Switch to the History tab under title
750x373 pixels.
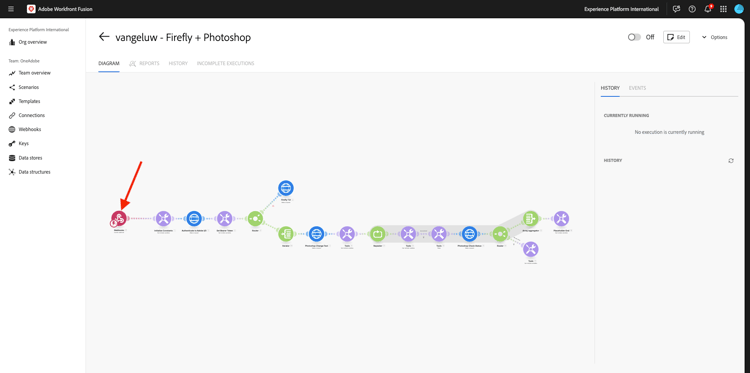click(178, 63)
